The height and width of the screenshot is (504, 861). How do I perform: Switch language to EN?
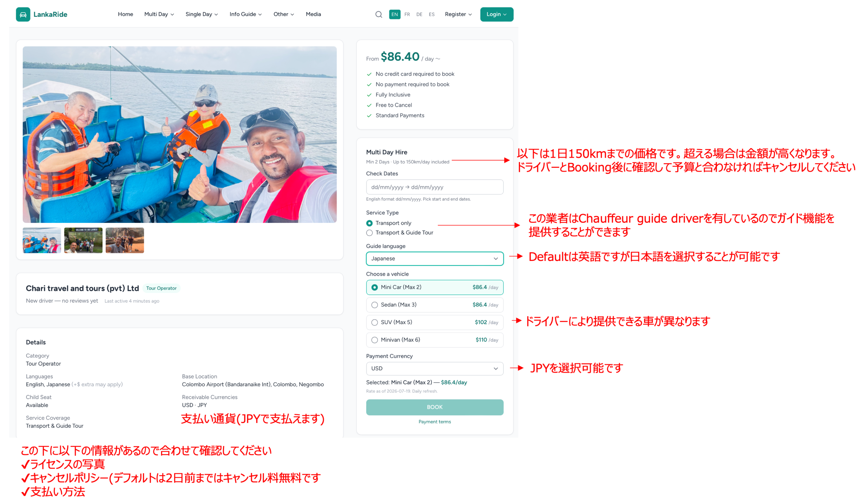(x=395, y=14)
